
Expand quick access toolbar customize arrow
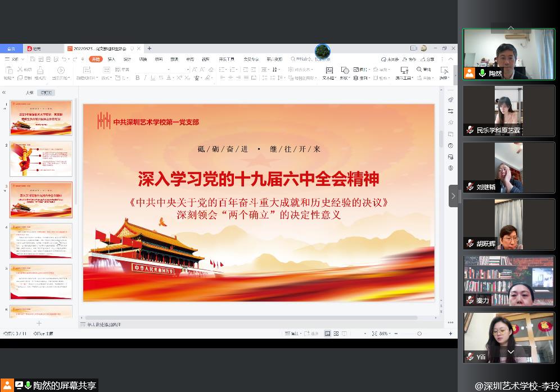tap(83, 59)
